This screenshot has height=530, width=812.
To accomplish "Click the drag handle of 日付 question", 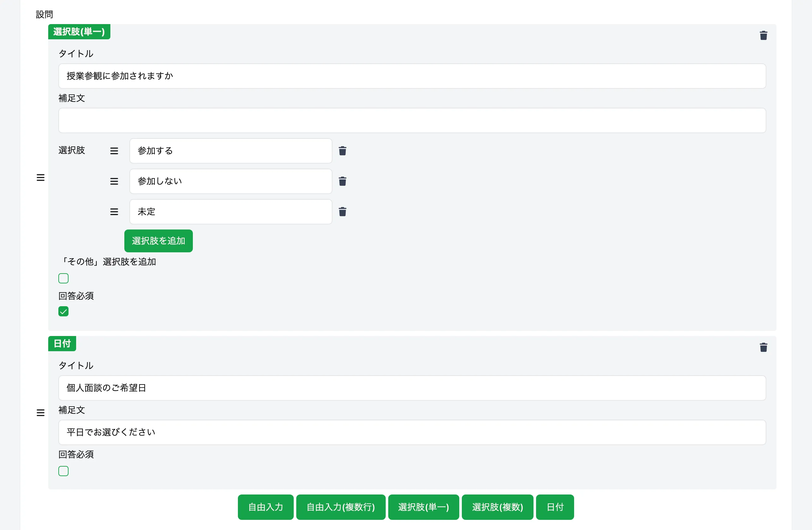I will [x=41, y=413].
